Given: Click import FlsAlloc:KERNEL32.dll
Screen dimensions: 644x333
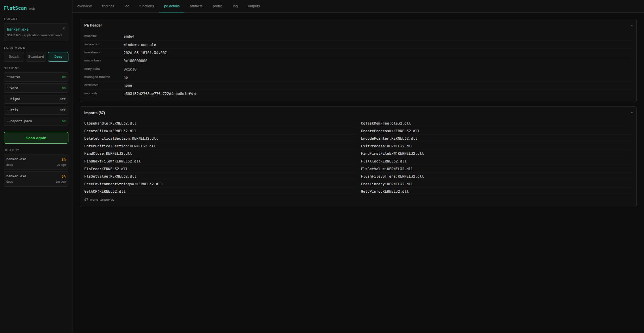Looking at the screenshot, I should click(384, 161).
